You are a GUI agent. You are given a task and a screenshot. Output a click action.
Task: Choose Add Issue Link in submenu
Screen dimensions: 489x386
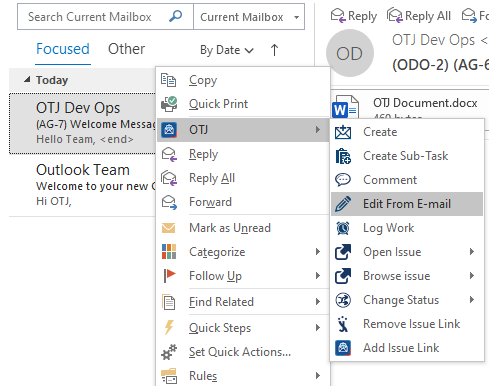pyautogui.click(x=407, y=348)
